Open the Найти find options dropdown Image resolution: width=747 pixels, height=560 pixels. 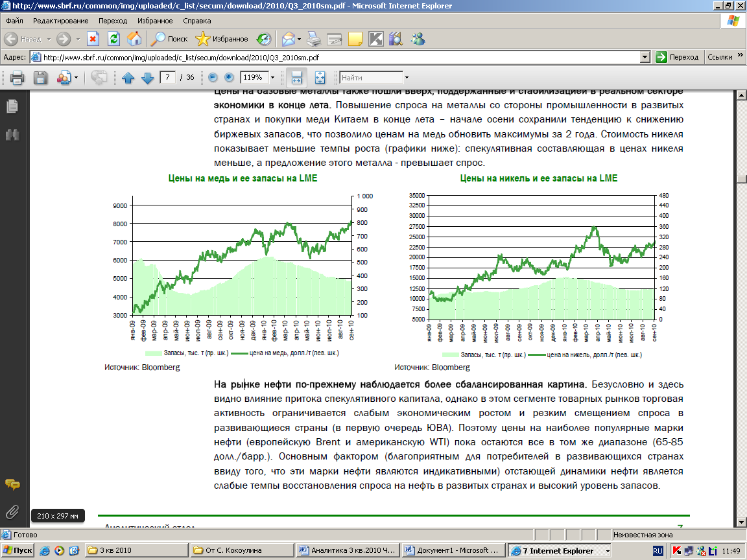point(407,78)
